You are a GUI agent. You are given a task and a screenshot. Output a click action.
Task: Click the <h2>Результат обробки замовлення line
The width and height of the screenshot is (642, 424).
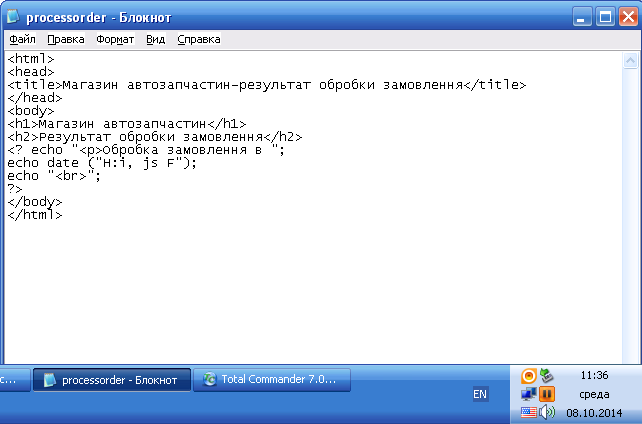click(155, 137)
